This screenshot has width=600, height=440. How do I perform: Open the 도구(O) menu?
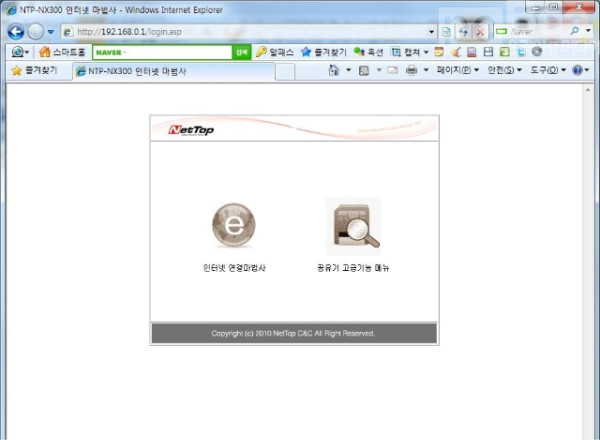point(548,70)
